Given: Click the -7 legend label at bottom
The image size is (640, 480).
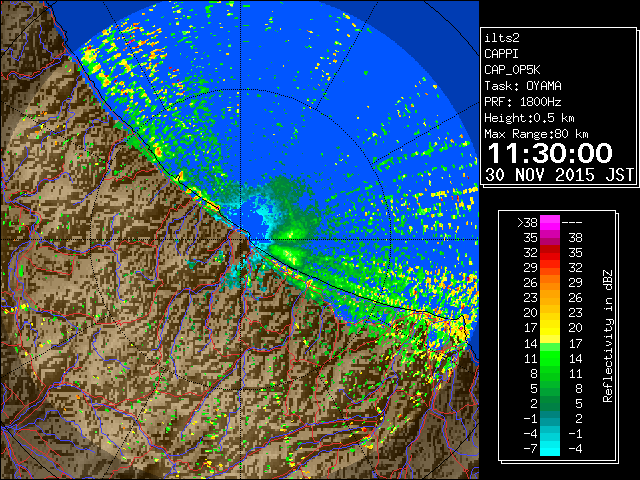Looking at the screenshot, I should pyautogui.click(x=530, y=449).
